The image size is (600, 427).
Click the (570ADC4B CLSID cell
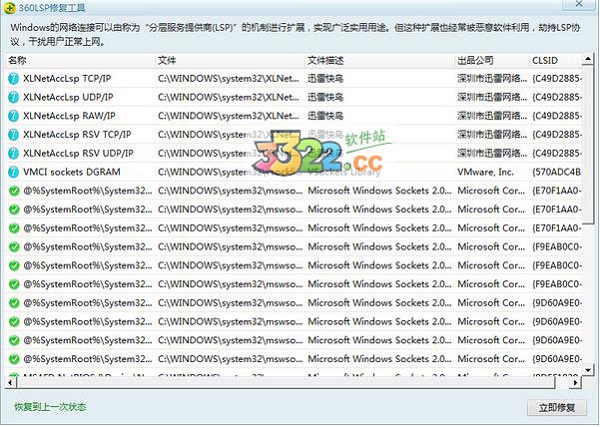click(557, 172)
